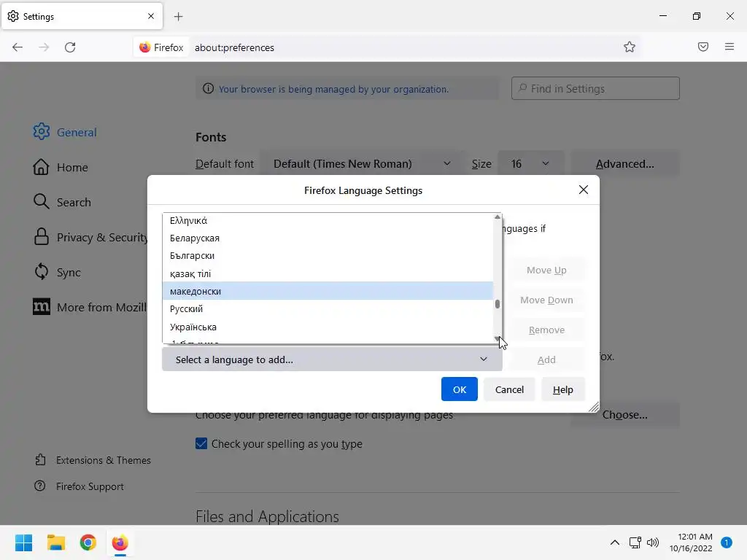Image resolution: width=747 pixels, height=560 pixels.
Task: Click the Remove language button
Action: pyautogui.click(x=546, y=330)
